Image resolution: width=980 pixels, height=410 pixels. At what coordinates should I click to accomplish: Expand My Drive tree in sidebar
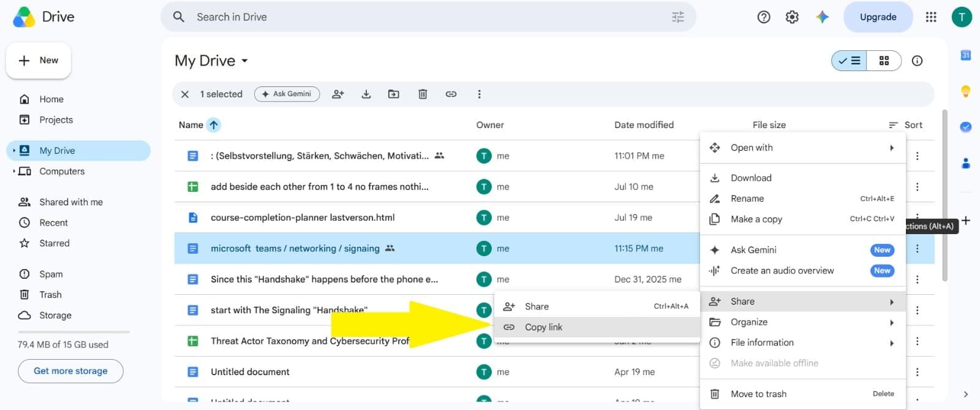(14, 151)
